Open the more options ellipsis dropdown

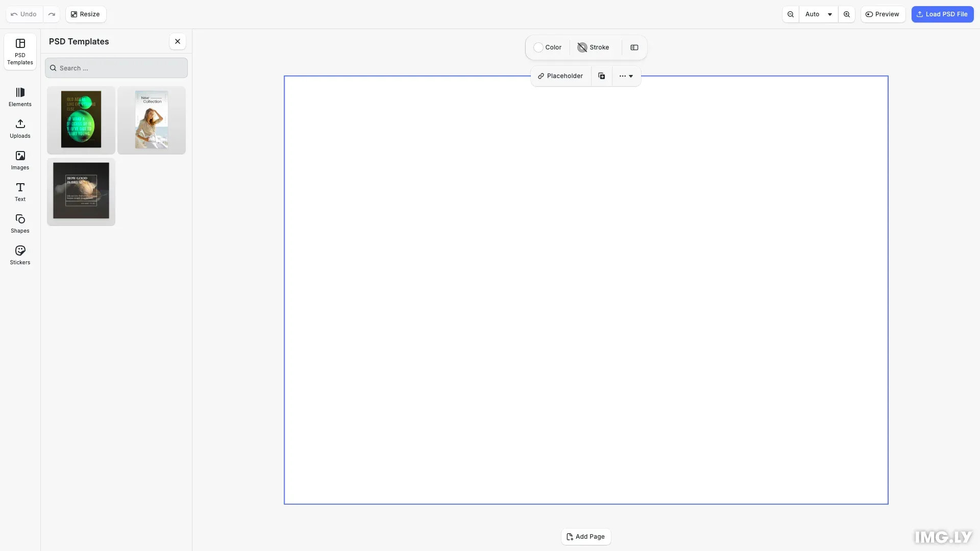(x=626, y=76)
